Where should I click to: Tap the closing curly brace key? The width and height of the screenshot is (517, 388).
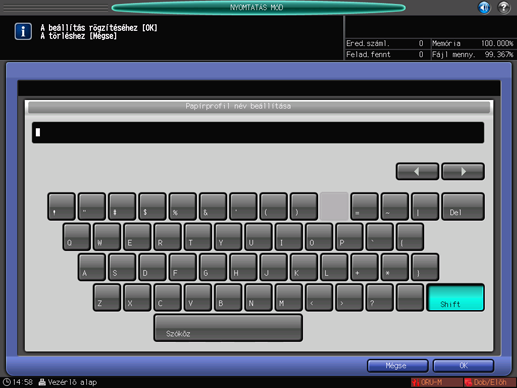coord(426,267)
